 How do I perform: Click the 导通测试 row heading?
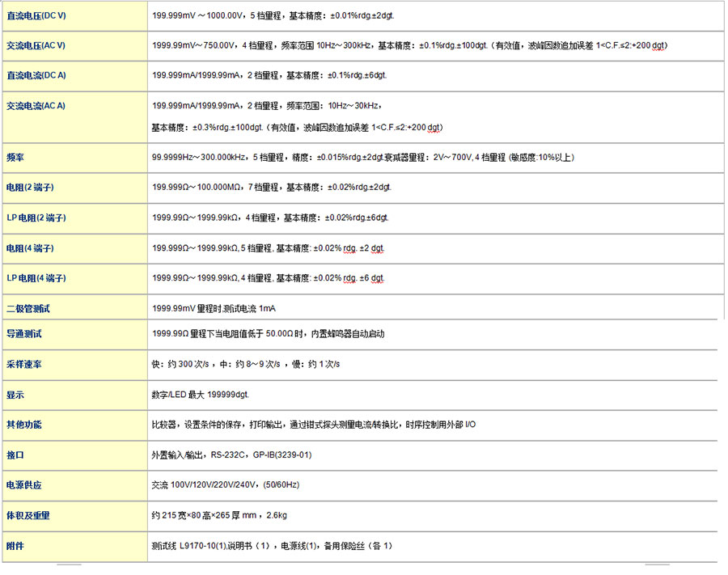coord(24,333)
